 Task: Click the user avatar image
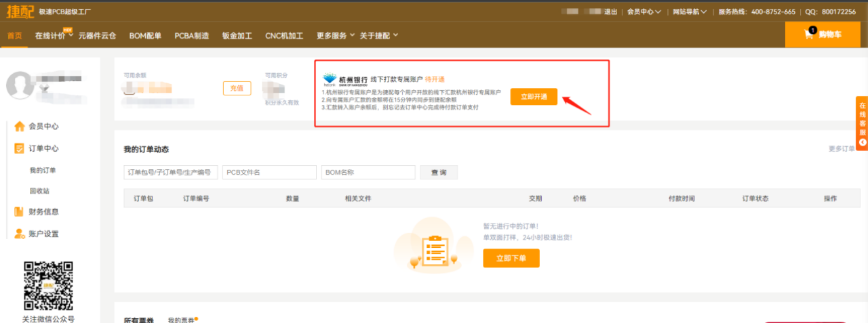point(20,85)
